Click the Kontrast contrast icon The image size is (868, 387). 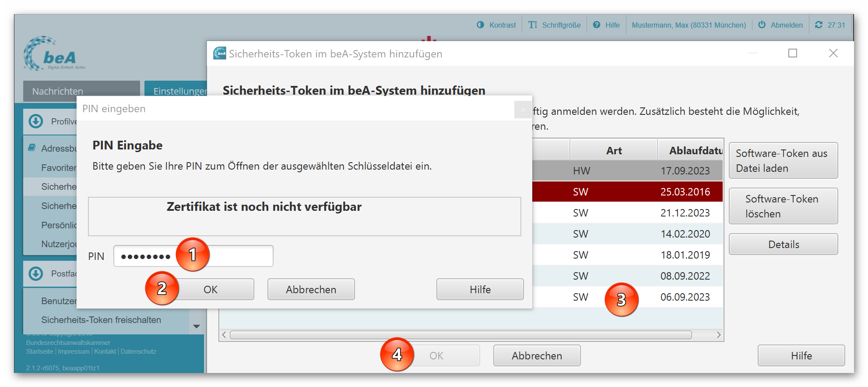(x=480, y=25)
